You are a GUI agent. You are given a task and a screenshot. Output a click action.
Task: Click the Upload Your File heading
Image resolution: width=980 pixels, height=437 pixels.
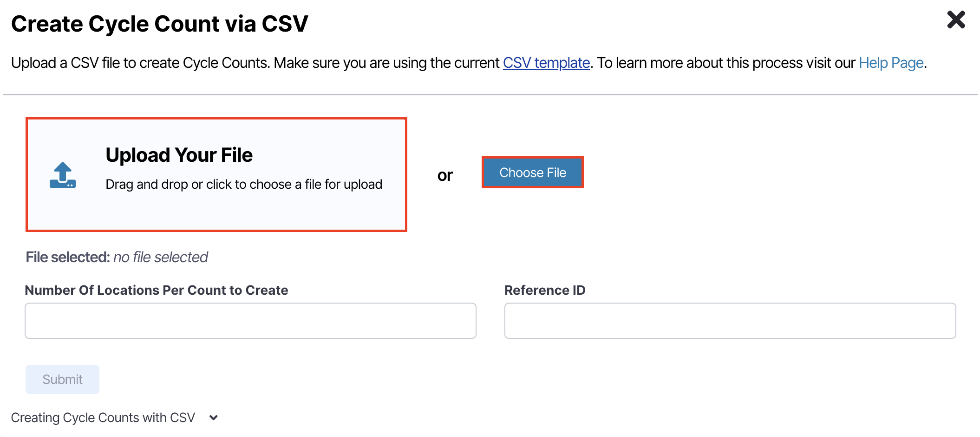coord(179,155)
